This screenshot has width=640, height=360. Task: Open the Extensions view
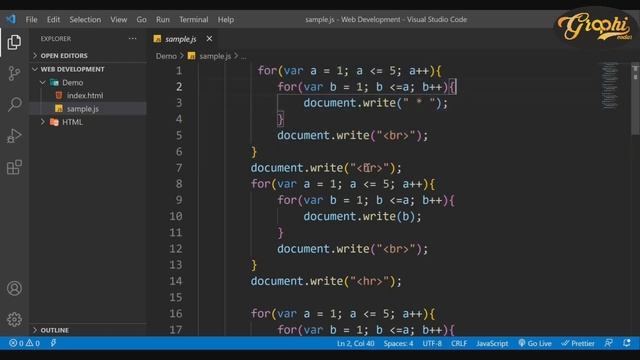[x=14, y=167]
